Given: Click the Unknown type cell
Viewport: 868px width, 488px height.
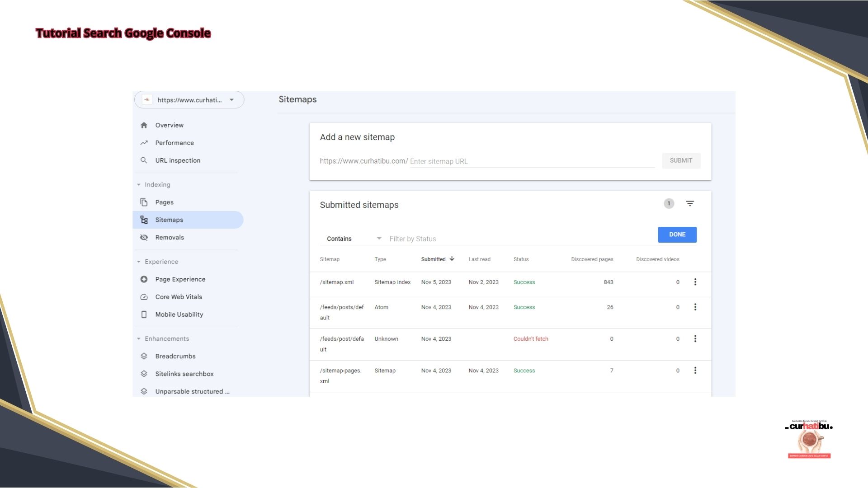Looking at the screenshot, I should pyautogui.click(x=387, y=339).
